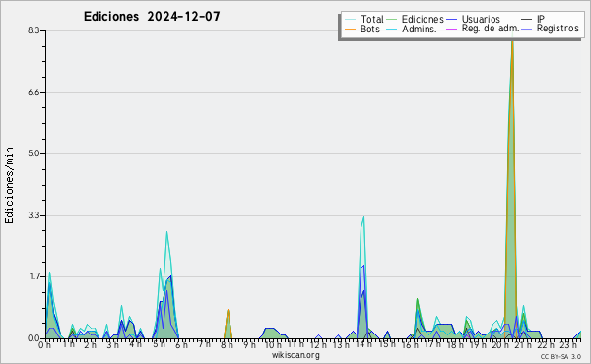Click the '20 h' x-axis label
The image size is (591, 364).
point(499,345)
